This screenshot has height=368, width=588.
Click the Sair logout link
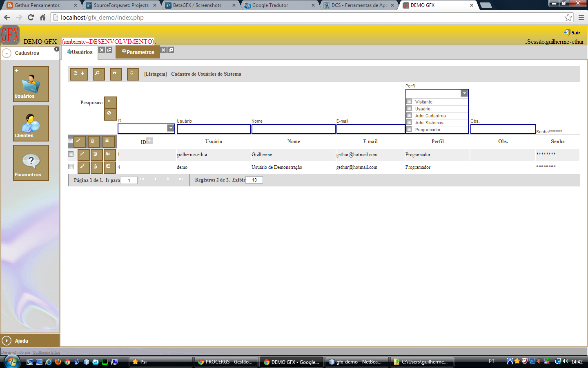(x=573, y=32)
